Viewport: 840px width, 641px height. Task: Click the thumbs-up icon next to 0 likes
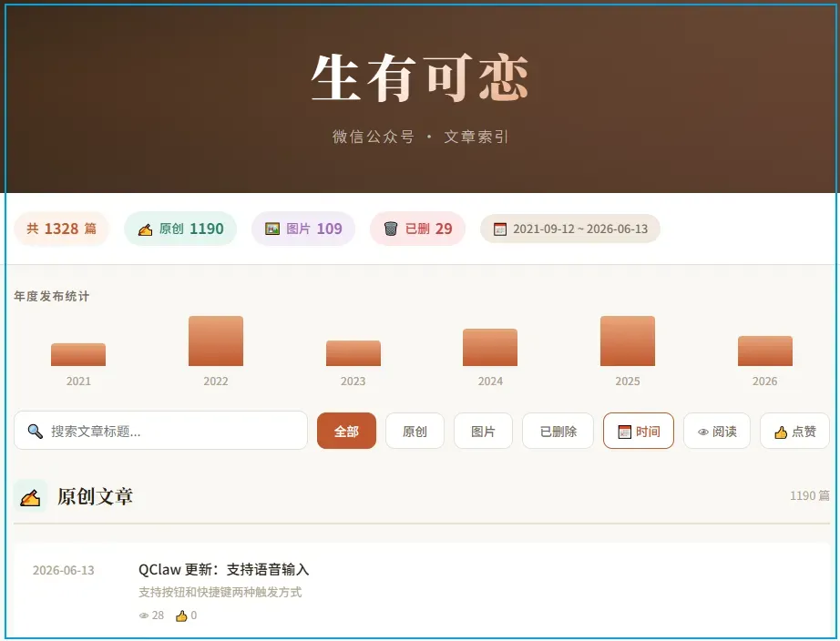point(181,616)
